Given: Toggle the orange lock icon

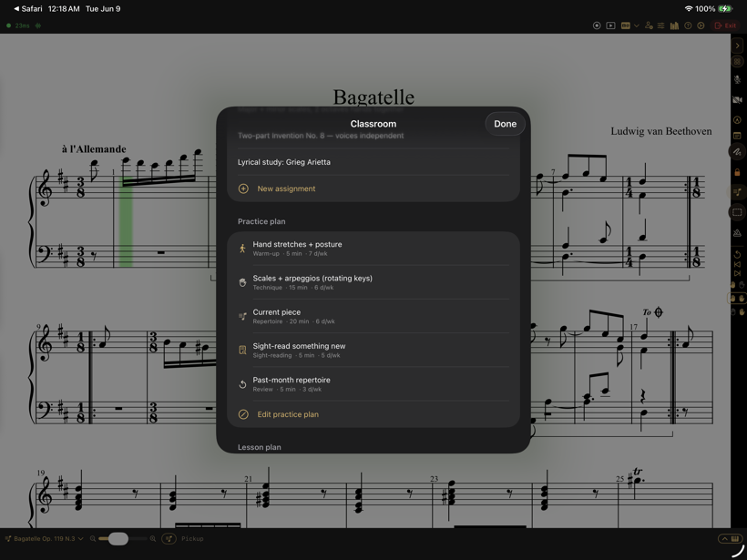Looking at the screenshot, I should [738, 172].
